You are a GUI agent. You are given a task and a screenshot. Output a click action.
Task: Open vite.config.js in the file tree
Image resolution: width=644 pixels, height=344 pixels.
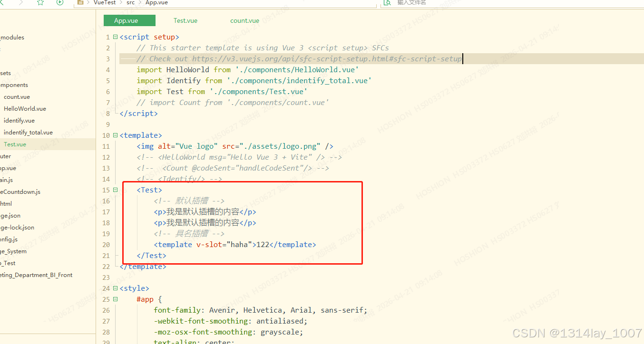click(x=9, y=239)
